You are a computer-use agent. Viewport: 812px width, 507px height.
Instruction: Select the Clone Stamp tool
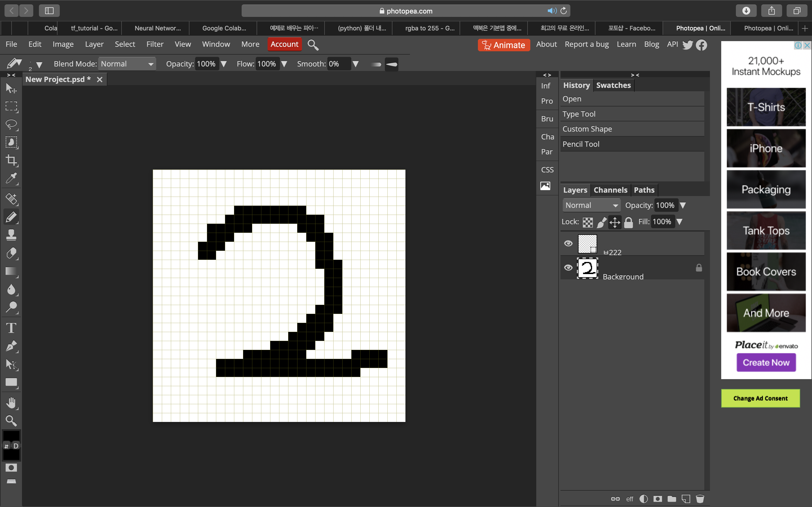[x=11, y=235]
